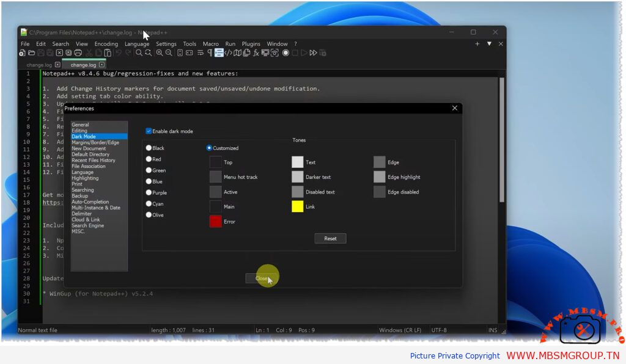Click Run Macro Multiple Times icon
The height and width of the screenshot is (364, 626).
(x=314, y=53)
